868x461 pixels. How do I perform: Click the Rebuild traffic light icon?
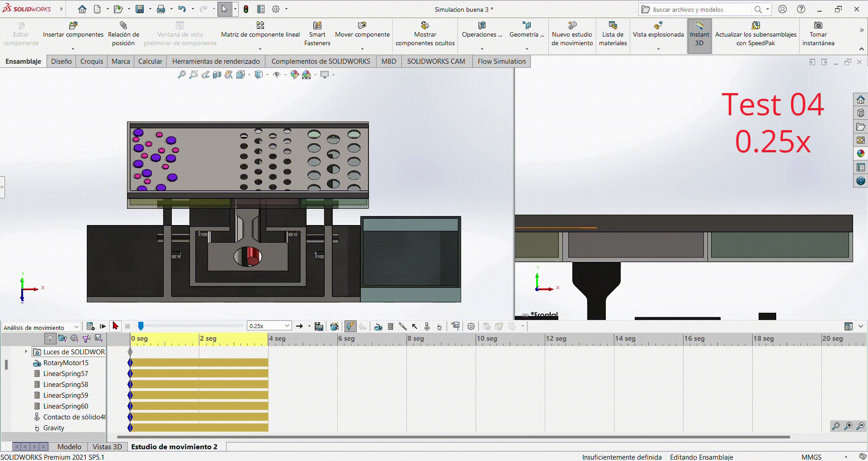coord(246,9)
